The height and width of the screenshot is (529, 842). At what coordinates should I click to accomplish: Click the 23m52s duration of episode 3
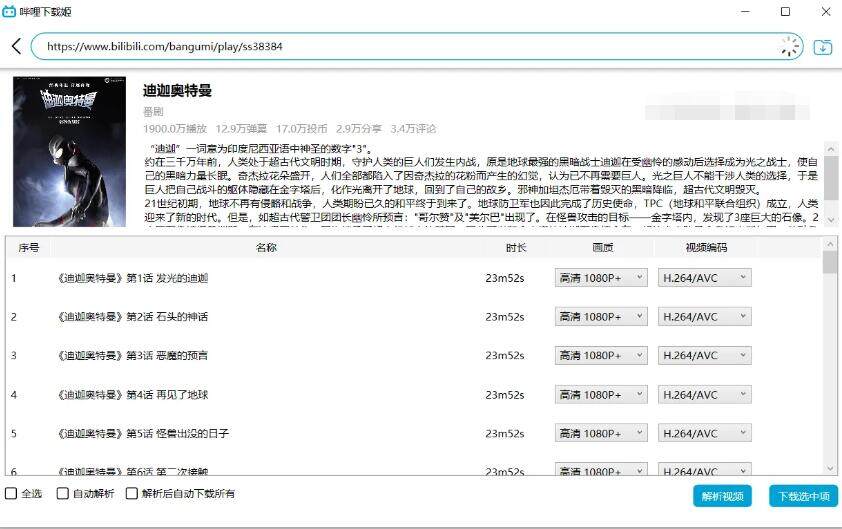[505, 355]
